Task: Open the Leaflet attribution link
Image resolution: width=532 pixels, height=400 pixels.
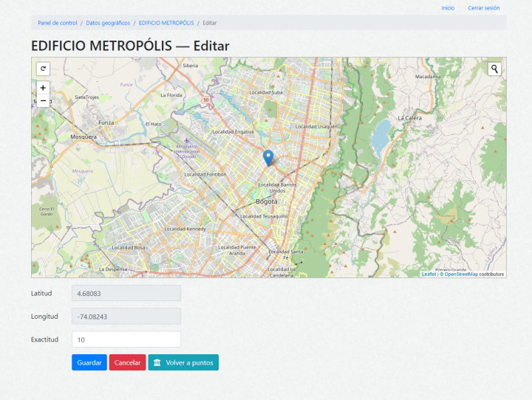Action: [x=429, y=274]
